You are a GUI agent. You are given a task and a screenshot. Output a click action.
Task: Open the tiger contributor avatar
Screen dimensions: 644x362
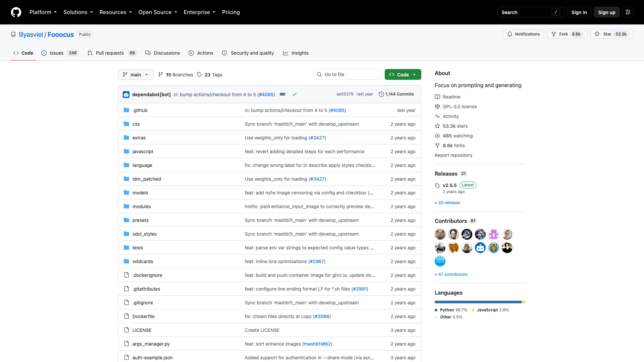click(x=494, y=248)
